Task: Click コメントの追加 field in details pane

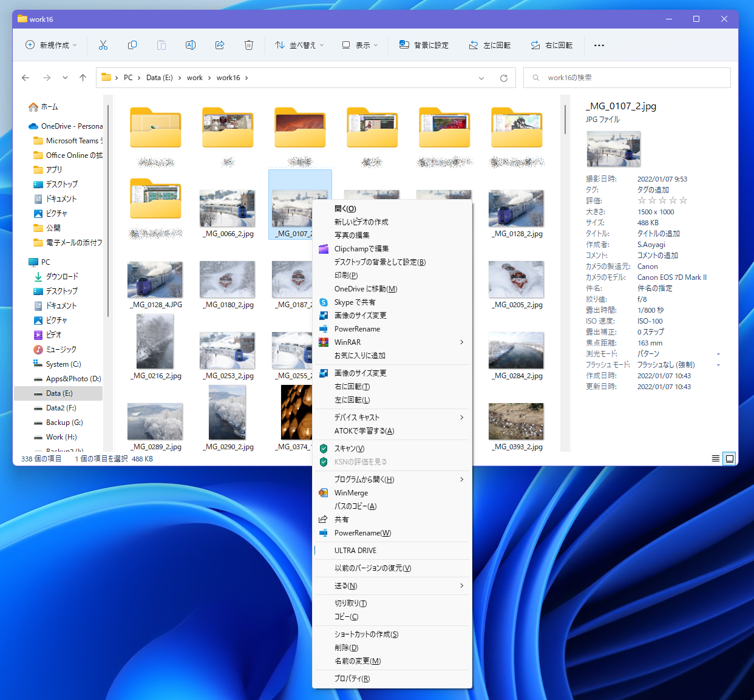Action: click(657, 256)
